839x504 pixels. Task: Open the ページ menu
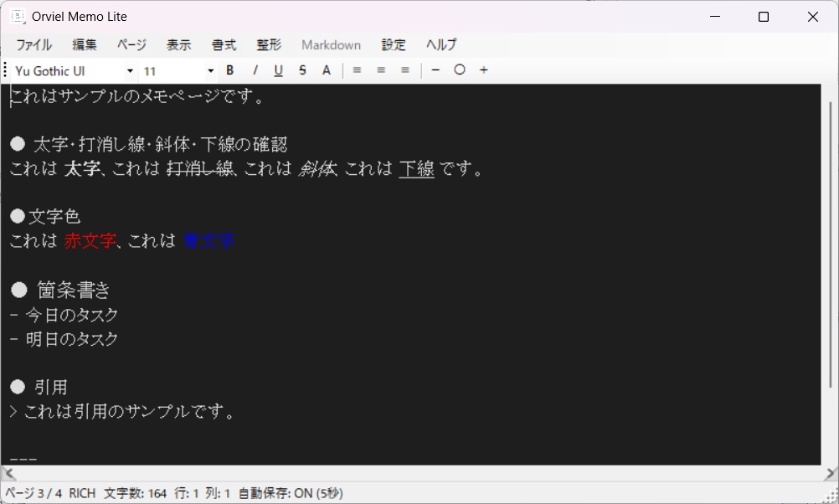click(131, 45)
